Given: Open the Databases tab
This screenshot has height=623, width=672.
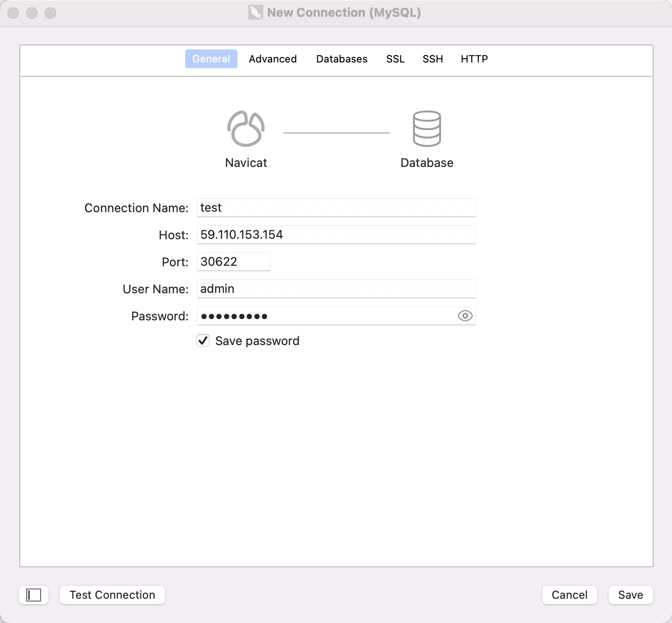Looking at the screenshot, I should [342, 59].
